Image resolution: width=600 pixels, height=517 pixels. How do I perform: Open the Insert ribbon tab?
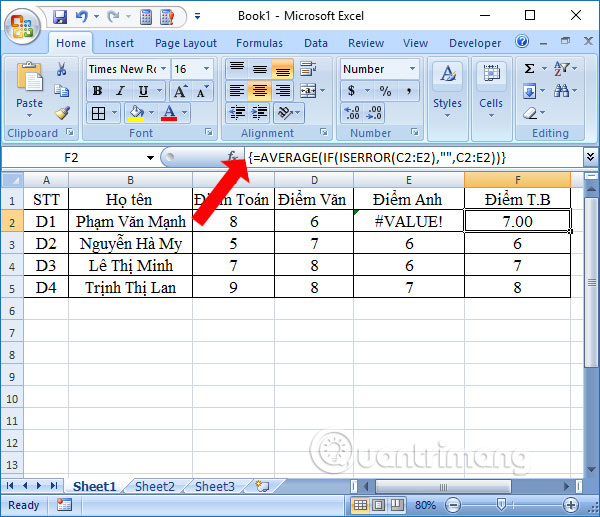point(119,43)
